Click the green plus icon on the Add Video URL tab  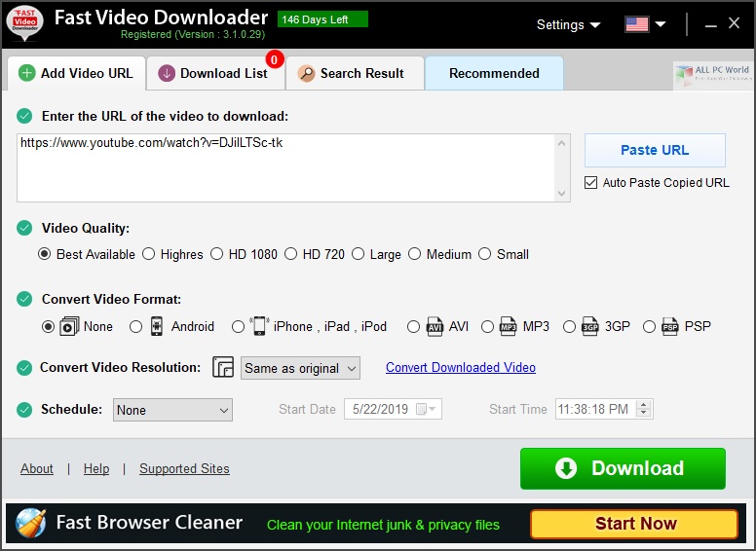(27, 73)
